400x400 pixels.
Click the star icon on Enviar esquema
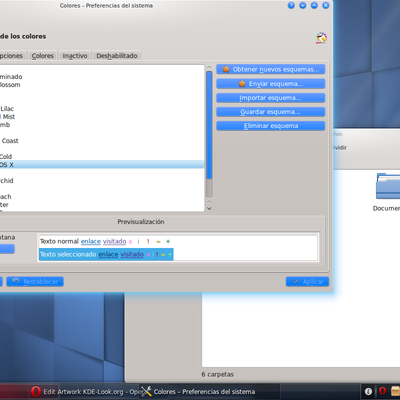pos(242,84)
